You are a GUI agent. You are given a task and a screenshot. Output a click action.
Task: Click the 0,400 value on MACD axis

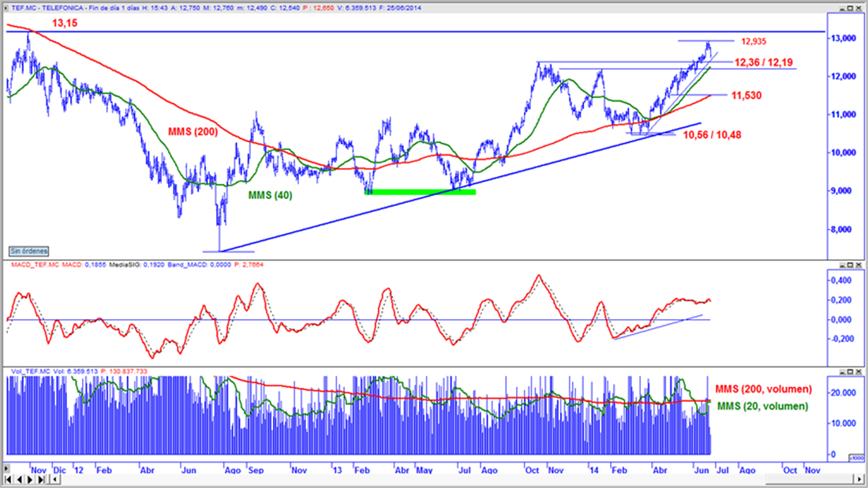[841, 280]
